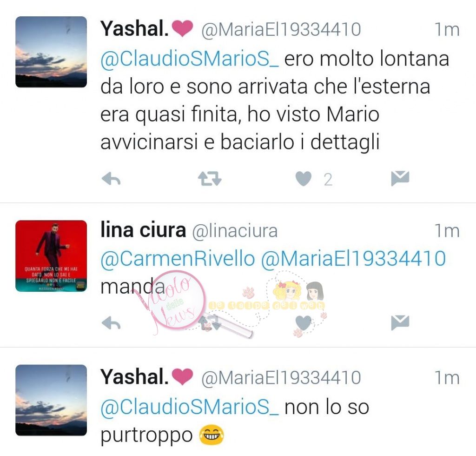
Task: Retweet lina ciura's 'manda' tweet
Action: tap(210, 323)
